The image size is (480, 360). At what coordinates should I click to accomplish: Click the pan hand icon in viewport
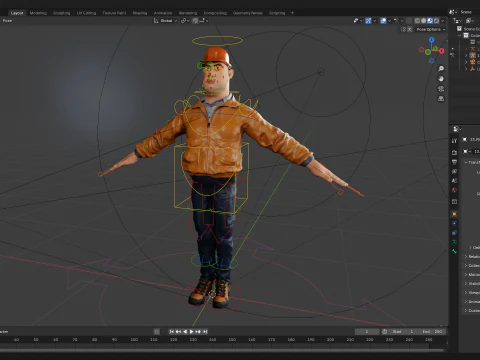click(441, 79)
